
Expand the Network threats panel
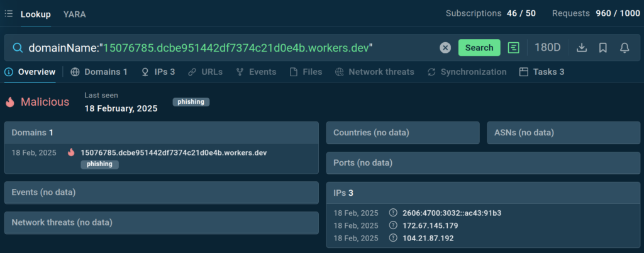[x=161, y=223]
